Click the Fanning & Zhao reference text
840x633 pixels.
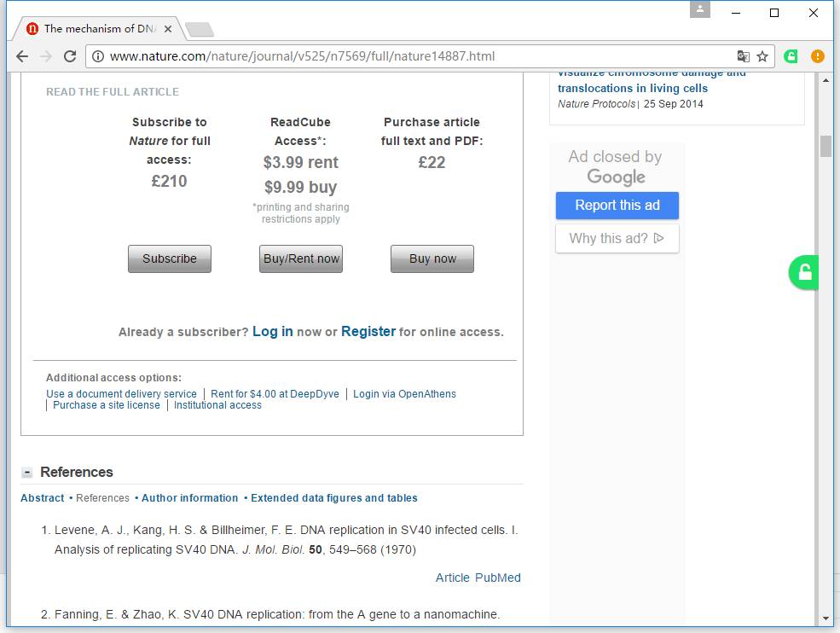tap(277, 614)
